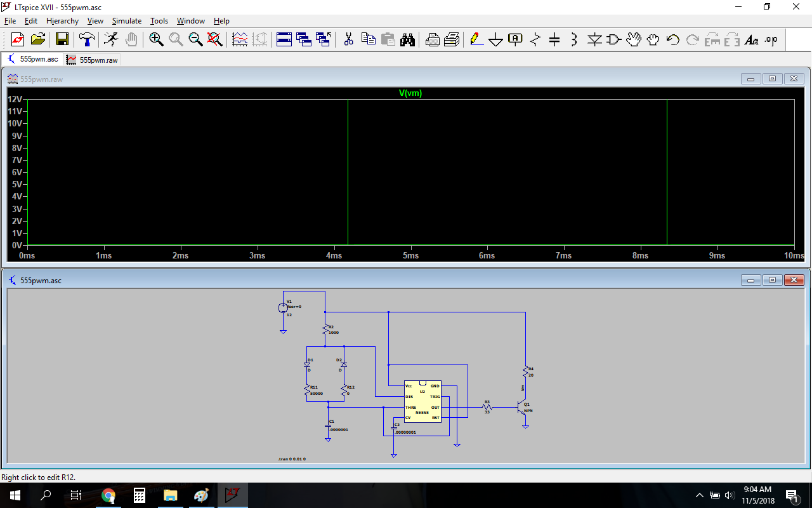Open the View menu
812x508 pixels.
coord(95,21)
